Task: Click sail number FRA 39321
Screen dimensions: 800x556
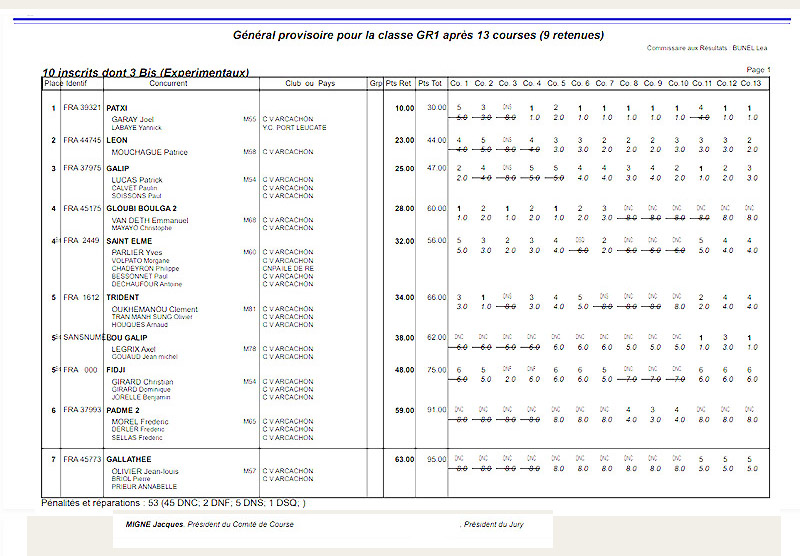Action: [x=82, y=108]
